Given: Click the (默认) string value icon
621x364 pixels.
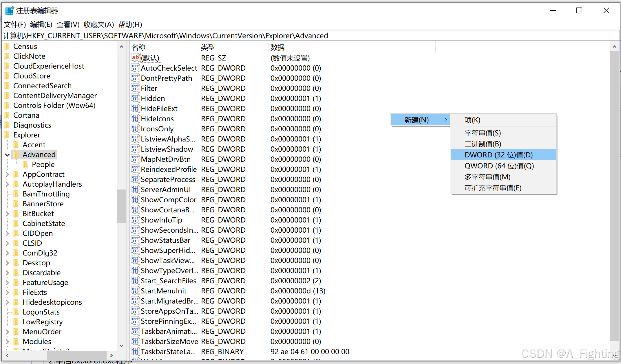Looking at the screenshot, I should click(x=135, y=58).
